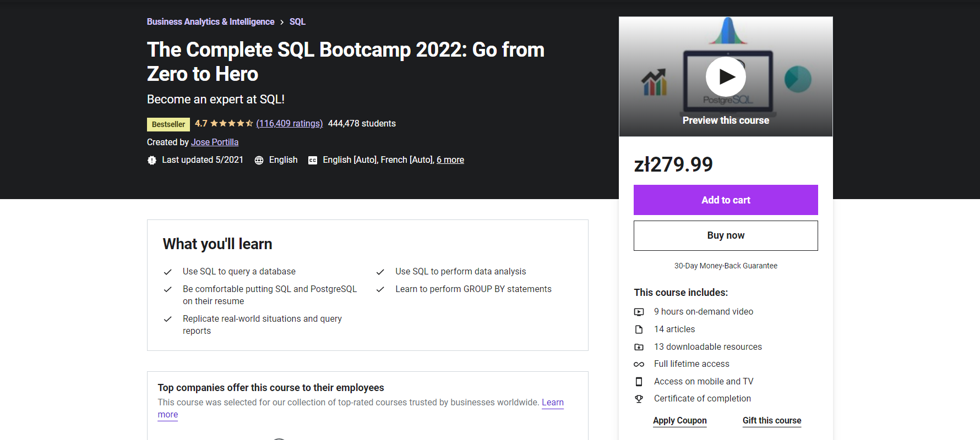Click 'Become an expert at SQL!' subtitle
The height and width of the screenshot is (440, 980).
[216, 99]
